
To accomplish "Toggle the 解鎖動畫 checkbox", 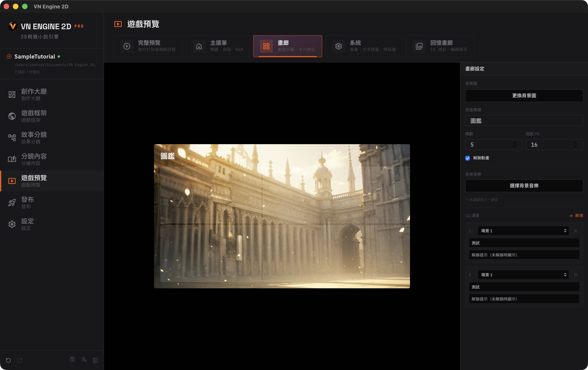I will (468, 158).
